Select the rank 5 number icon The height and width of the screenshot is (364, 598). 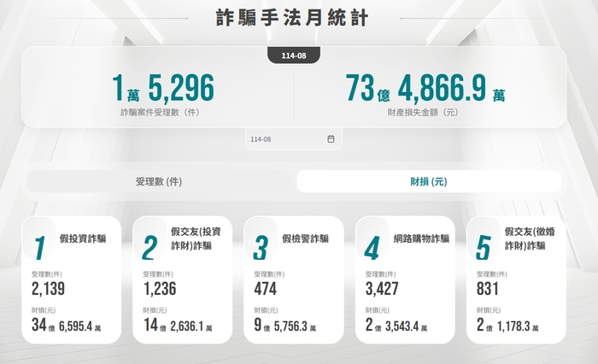(x=483, y=248)
